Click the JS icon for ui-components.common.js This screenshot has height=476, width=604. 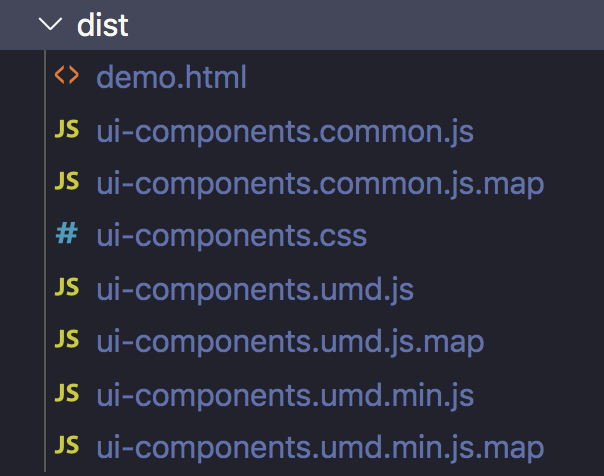coord(66,129)
